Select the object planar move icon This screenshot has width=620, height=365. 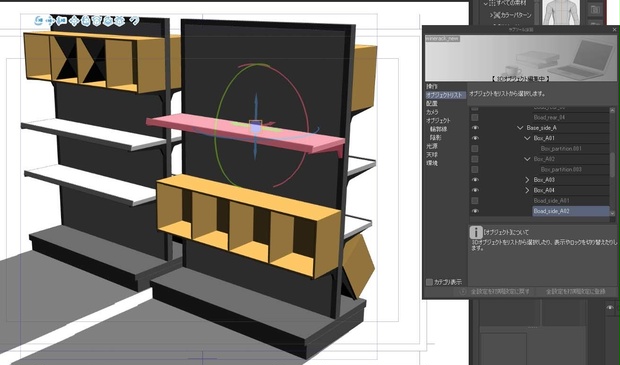click(x=74, y=21)
